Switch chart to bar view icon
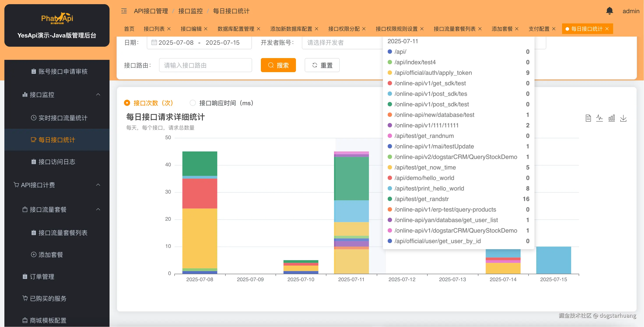 612,118
